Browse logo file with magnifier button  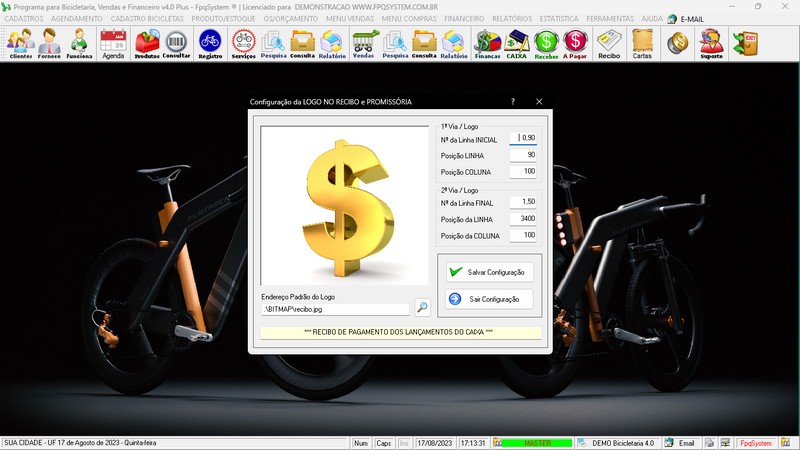423,309
